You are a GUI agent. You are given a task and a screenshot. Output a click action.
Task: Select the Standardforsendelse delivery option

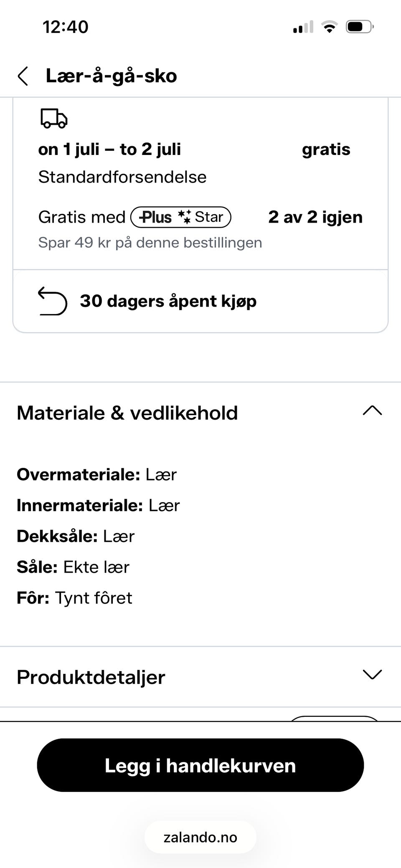tap(122, 177)
